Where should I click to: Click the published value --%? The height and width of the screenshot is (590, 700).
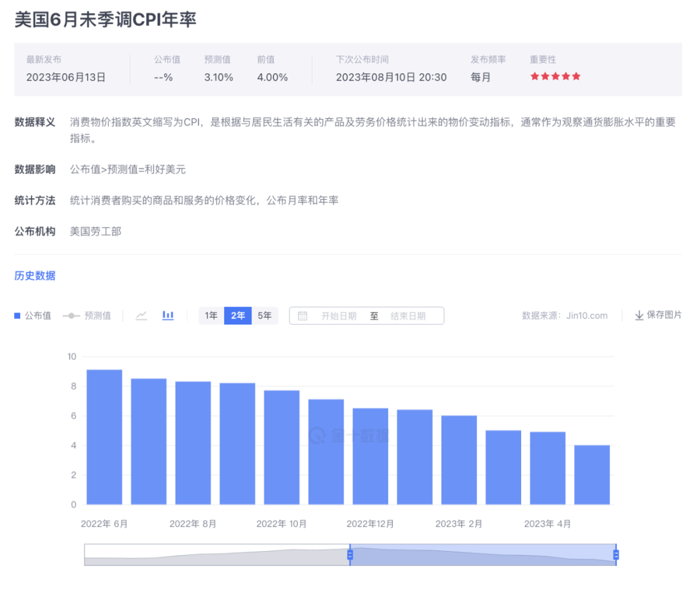pos(163,77)
